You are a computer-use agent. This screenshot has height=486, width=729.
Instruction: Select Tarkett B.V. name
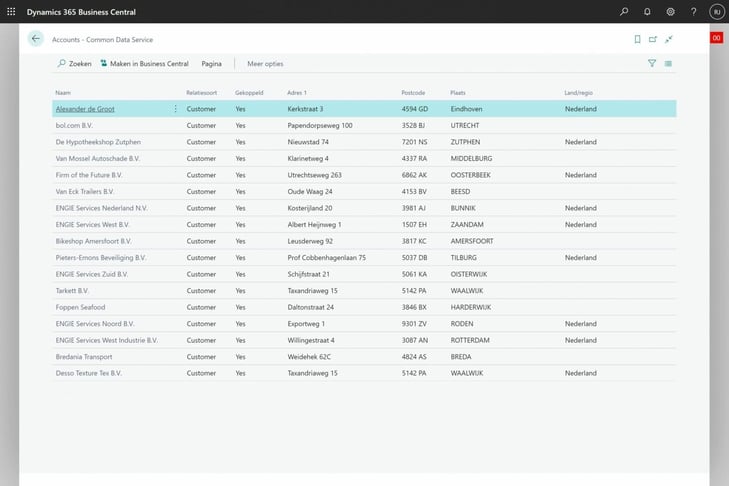coord(72,291)
